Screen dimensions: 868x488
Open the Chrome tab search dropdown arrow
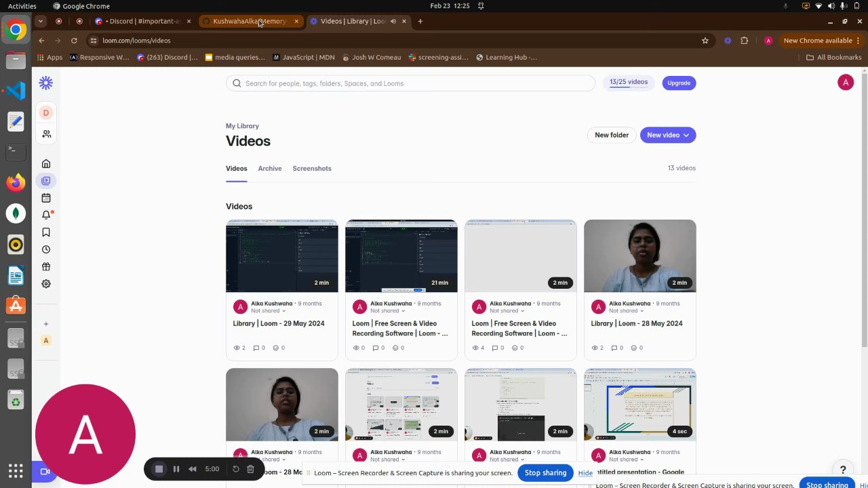tap(41, 21)
